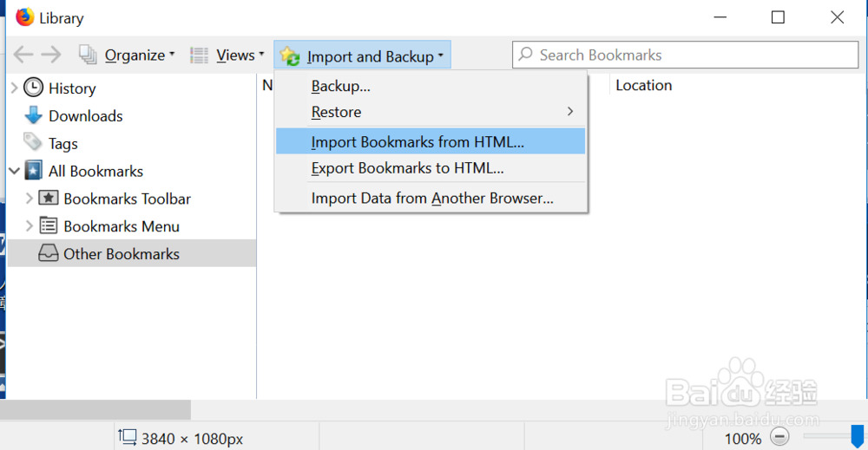Click the All Bookmarks star icon
This screenshot has width=868, height=450.
(x=33, y=171)
